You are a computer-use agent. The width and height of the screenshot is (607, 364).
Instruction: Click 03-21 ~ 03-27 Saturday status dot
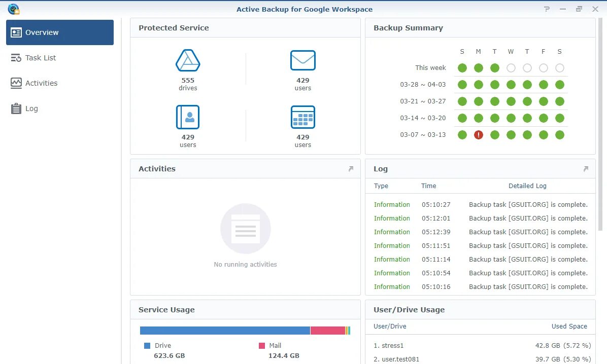(560, 101)
